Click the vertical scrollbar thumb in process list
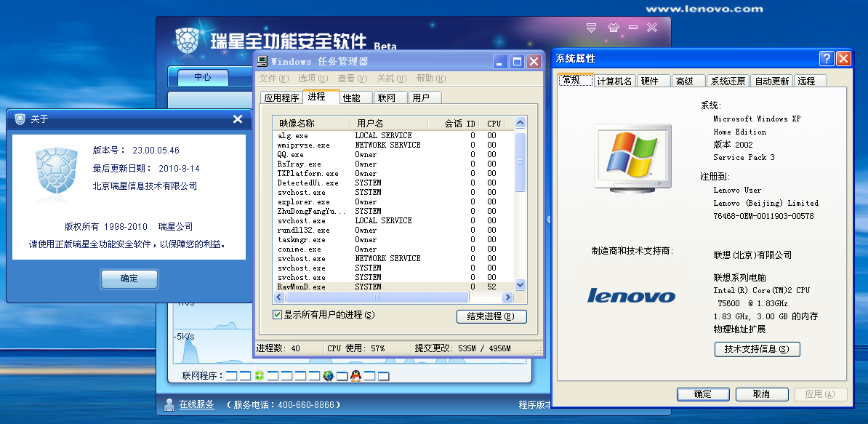 pyautogui.click(x=520, y=161)
